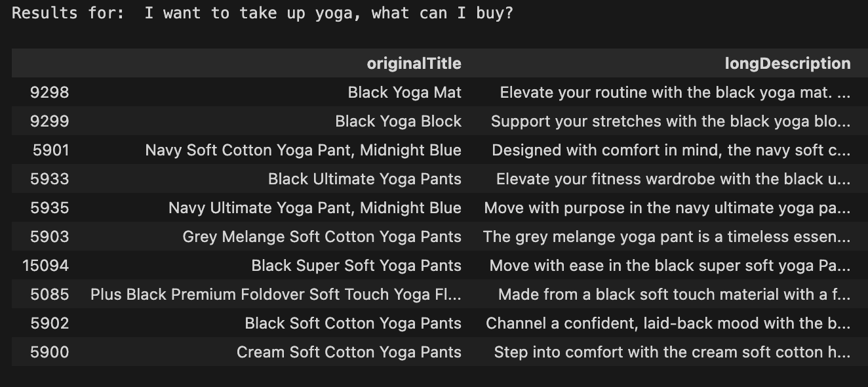Click the Navy Soft Cotton Yoga Pant title
This screenshot has width=868, height=387.
pyautogui.click(x=303, y=150)
